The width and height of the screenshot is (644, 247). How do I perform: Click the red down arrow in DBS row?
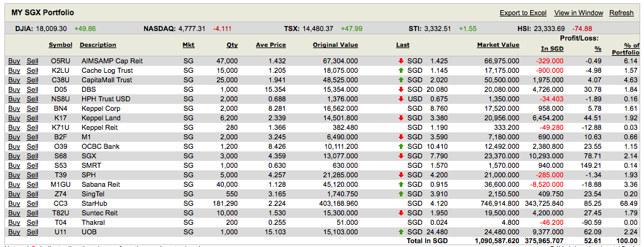click(401, 89)
